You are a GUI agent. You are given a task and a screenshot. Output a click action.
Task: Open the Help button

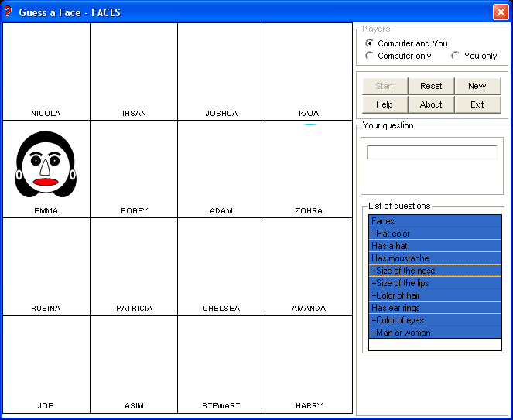coord(385,104)
